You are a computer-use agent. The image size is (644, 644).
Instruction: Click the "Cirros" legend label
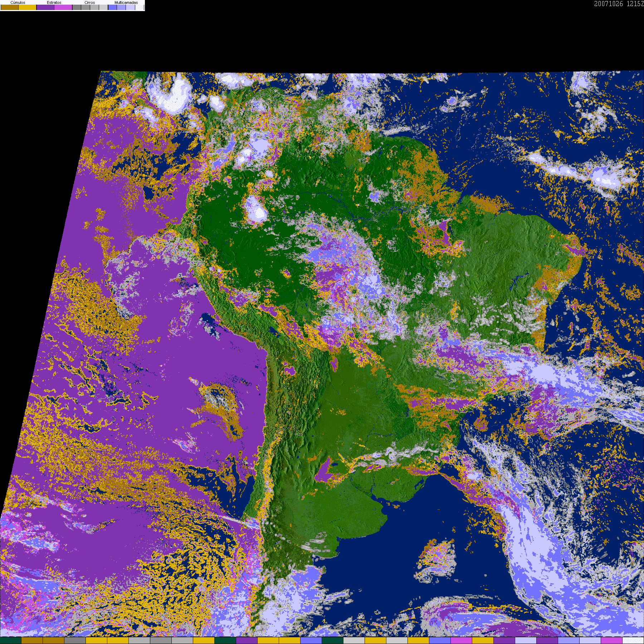click(x=90, y=3)
